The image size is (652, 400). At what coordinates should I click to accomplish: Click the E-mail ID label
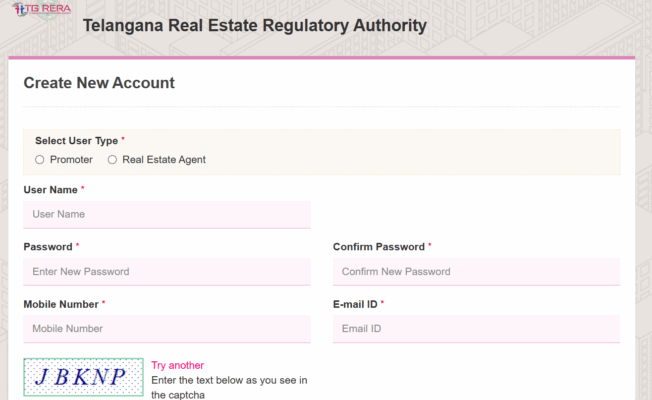click(355, 303)
